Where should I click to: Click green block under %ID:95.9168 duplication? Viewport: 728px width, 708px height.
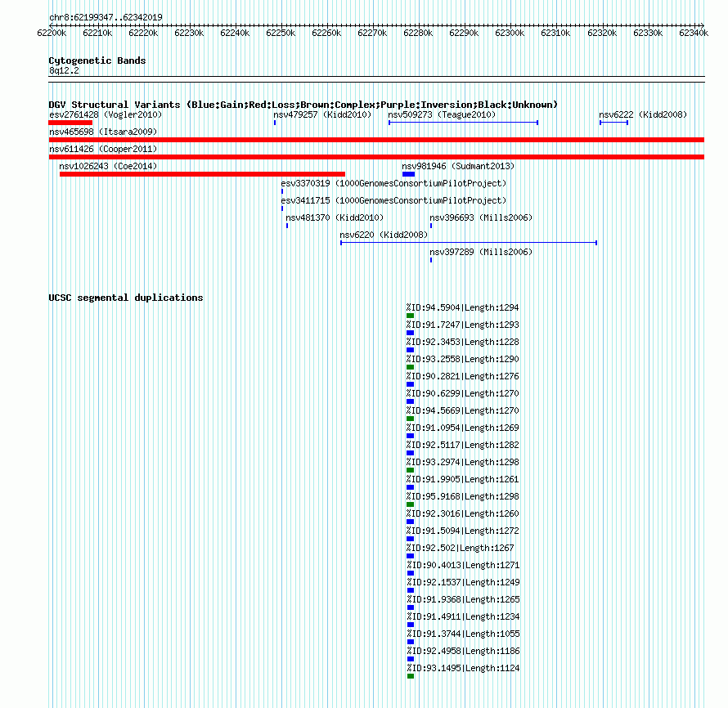click(x=410, y=504)
